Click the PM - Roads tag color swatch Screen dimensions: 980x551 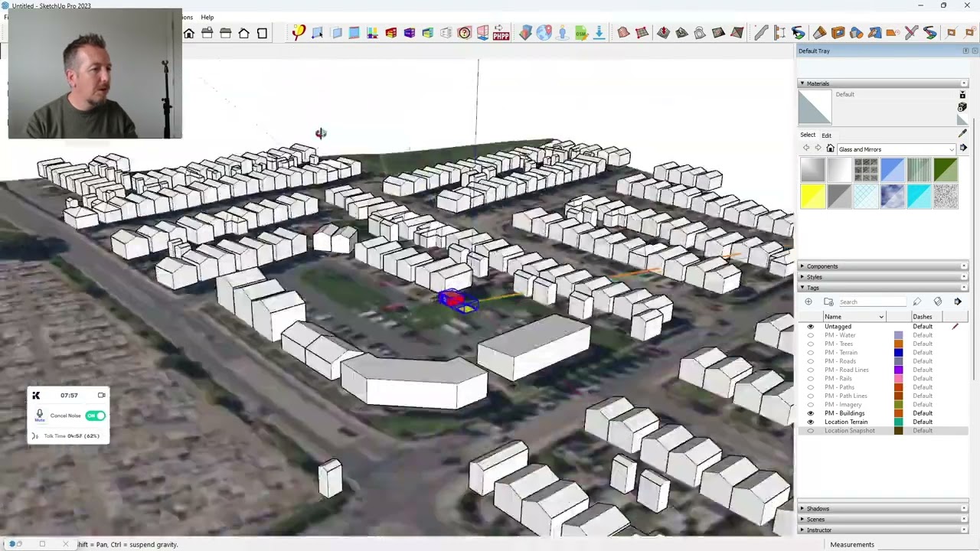(x=898, y=361)
